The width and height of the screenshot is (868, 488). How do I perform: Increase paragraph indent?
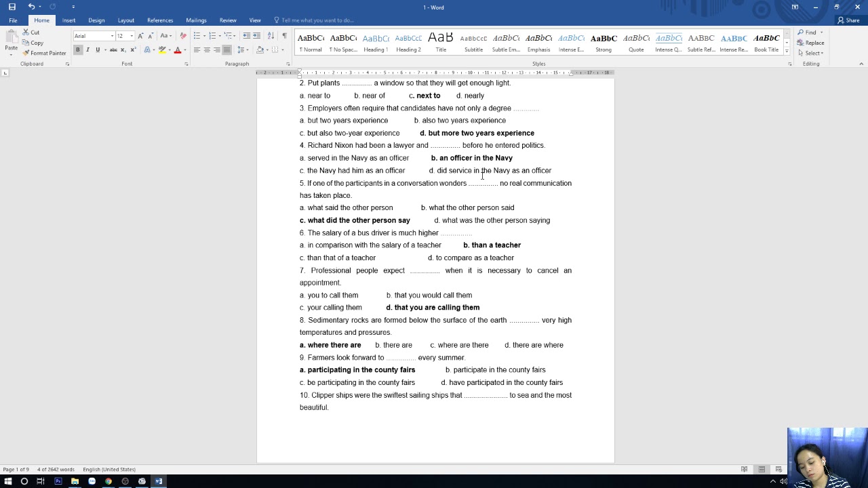(257, 36)
